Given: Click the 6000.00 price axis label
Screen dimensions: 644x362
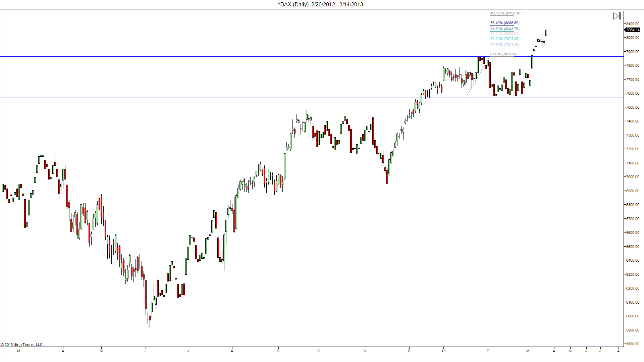Looking at the screenshot, I should [633, 316].
